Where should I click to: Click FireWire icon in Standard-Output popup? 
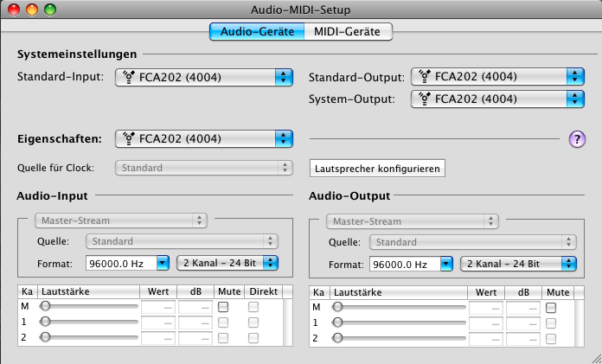(424, 76)
